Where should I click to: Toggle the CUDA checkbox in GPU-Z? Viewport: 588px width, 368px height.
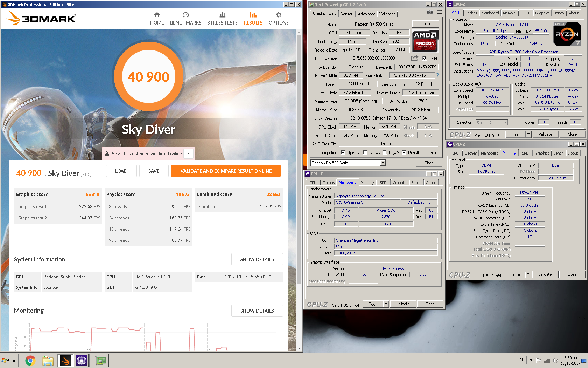[x=365, y=152]
